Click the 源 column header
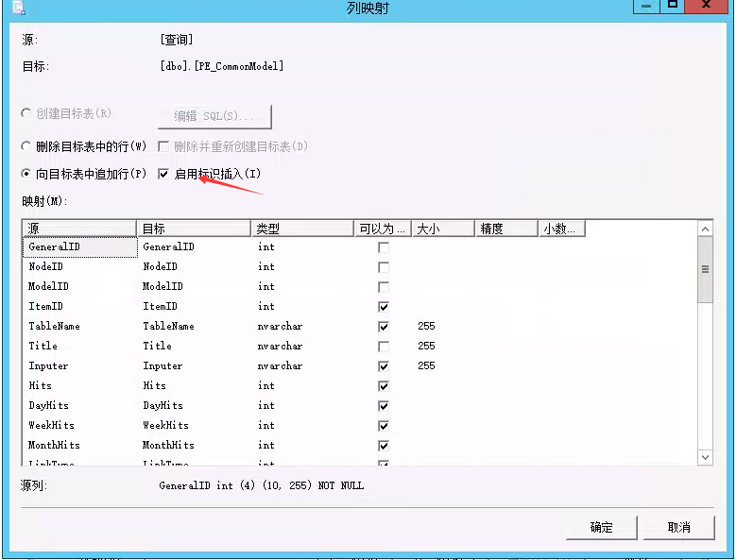Screen dimensions: 736x560 click(80, 229)
